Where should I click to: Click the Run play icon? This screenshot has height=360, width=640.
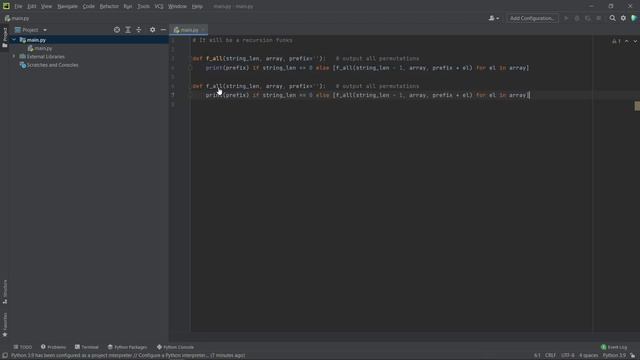click(x=566, y=18)
